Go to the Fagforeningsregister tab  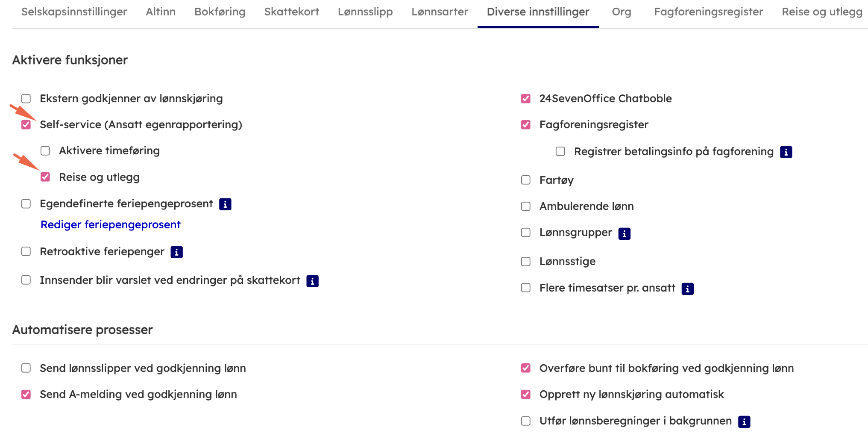click(708, 12)
